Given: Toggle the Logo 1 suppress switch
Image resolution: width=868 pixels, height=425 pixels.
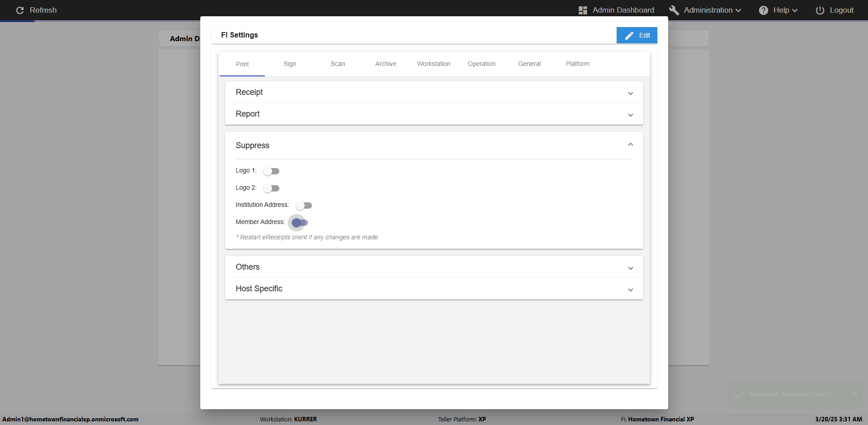Looking at the screenshot, I should tap(271, 171).
